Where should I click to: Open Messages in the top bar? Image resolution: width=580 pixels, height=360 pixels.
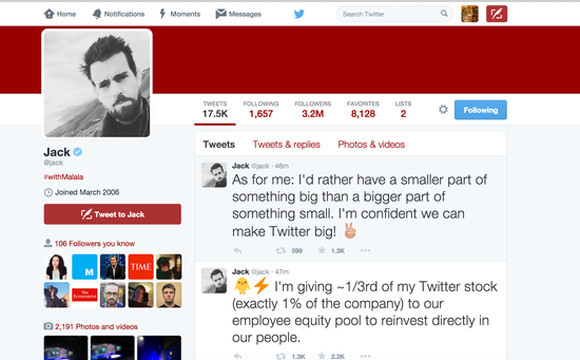coord(239,14)
